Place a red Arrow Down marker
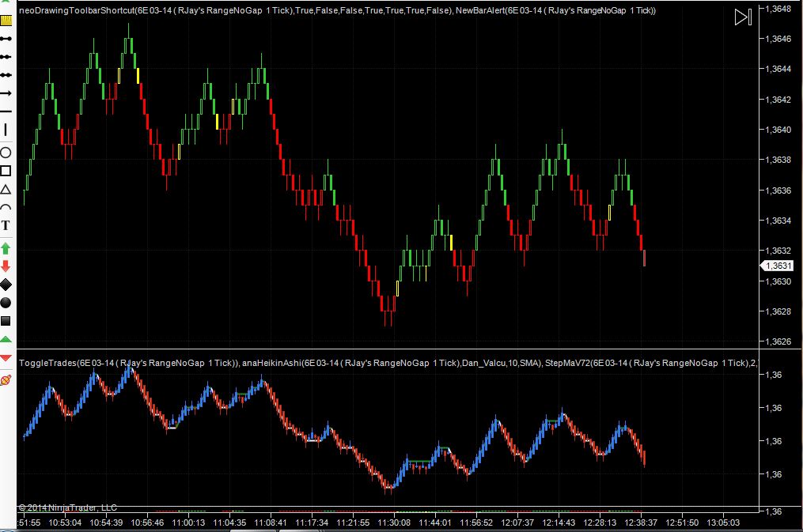803x532 pixels. (6, 266)
